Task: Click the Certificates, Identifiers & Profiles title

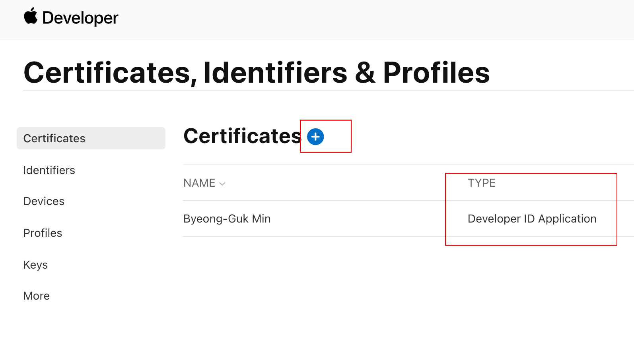Action: pyautogui.click(x=257, y=72)
